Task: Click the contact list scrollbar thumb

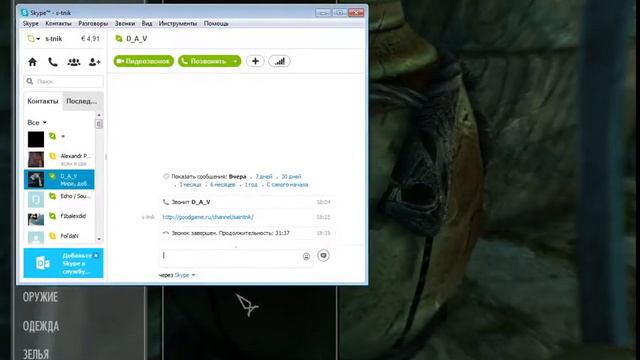Action: coord(99,124)
